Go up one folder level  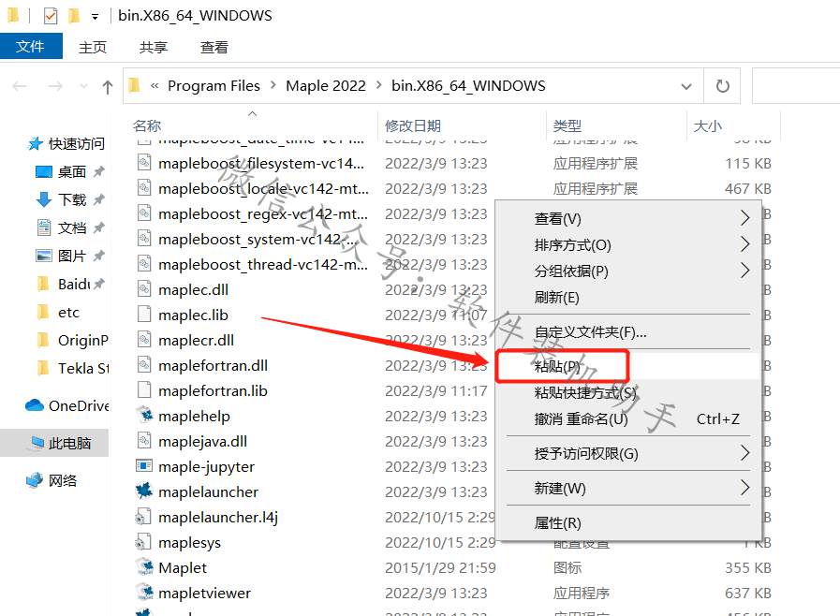(x=107, y=86)
